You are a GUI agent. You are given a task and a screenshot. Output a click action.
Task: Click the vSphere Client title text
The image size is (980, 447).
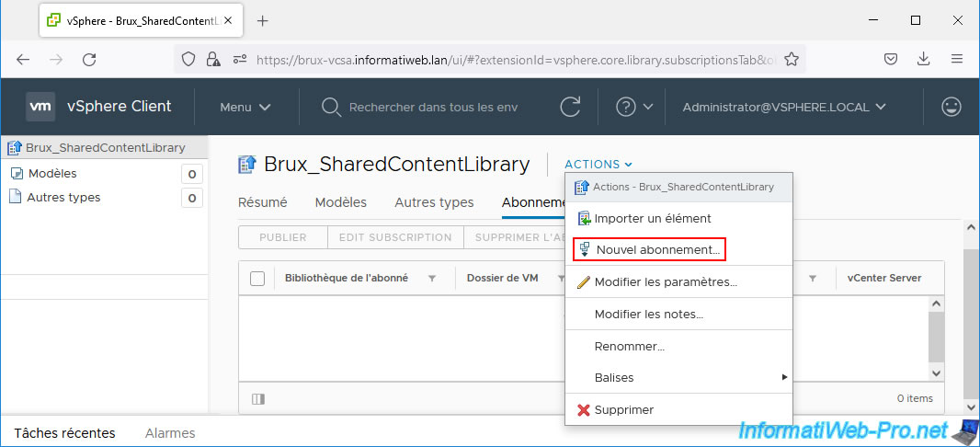tap(119, 107)
